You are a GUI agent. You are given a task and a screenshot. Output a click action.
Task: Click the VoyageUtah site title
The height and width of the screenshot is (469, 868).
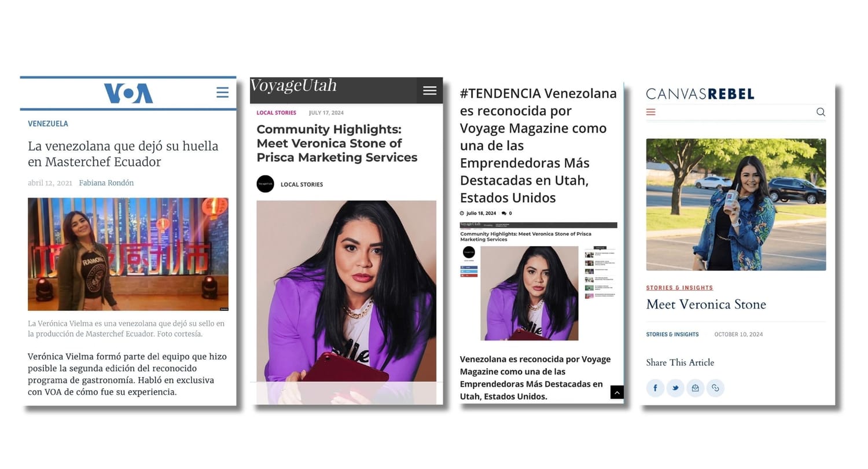click(x=293, y=86)
